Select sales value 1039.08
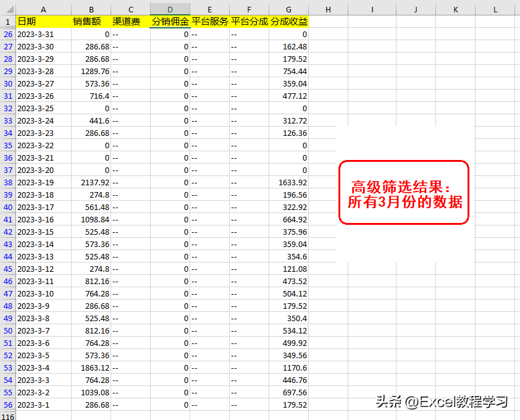 tap(91, 392)
